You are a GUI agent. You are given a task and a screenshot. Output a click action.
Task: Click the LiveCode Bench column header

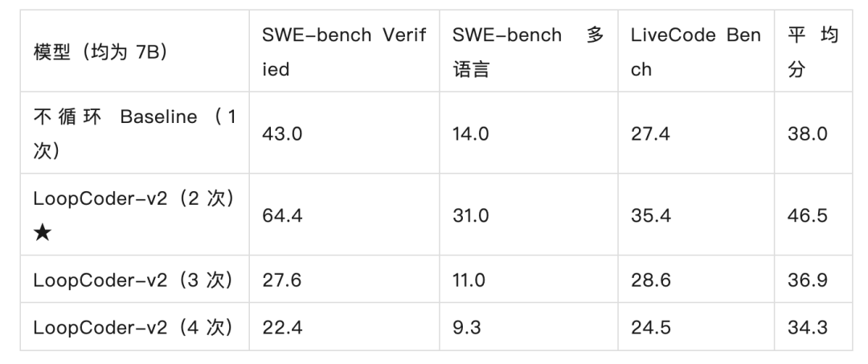(696, 52)
